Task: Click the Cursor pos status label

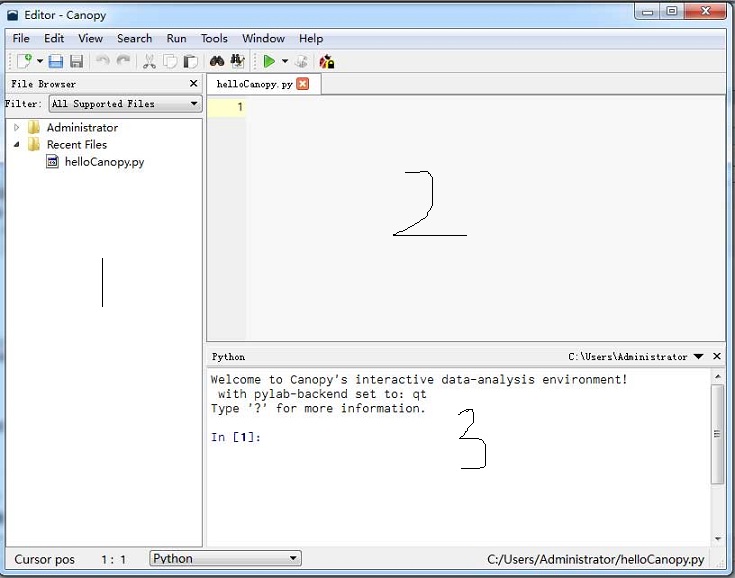Action: 45,559
